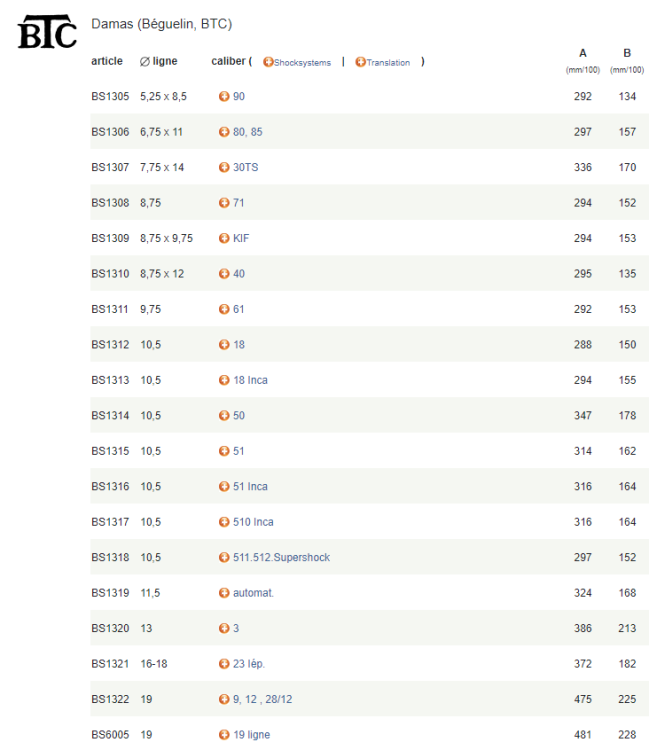The image size is (649, 750).
Task: Open the Shocksystems link
Action: (x=302, y=63)
